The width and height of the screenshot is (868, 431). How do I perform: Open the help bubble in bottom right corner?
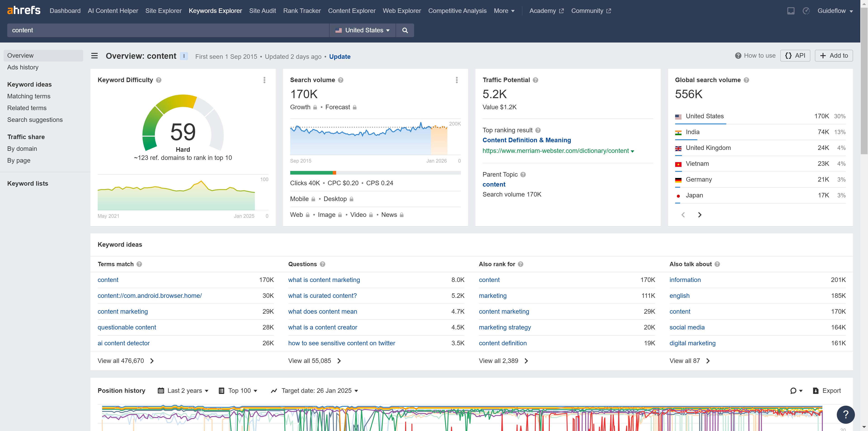[x=845, y=414]
